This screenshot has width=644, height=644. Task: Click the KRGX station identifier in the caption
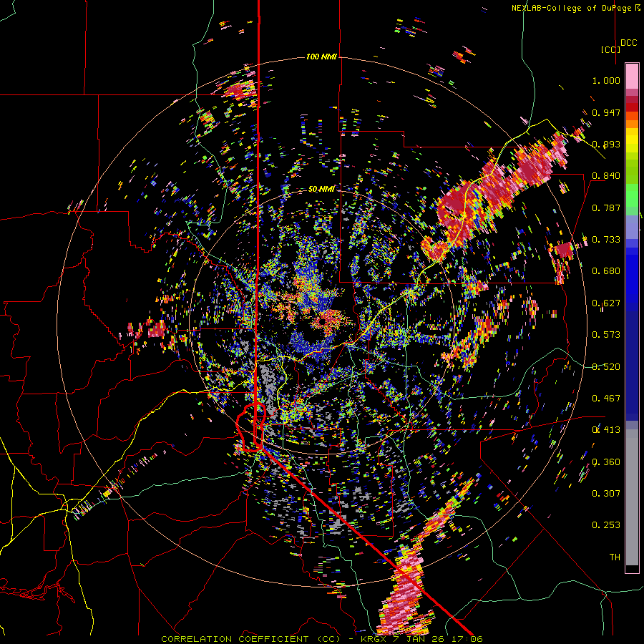(x=374, y=639)
